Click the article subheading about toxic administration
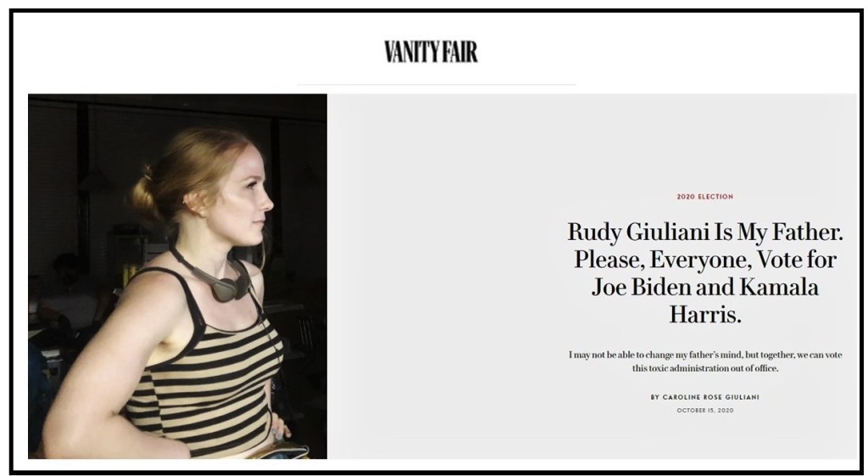The image size is (868, 476). [704, 361]
